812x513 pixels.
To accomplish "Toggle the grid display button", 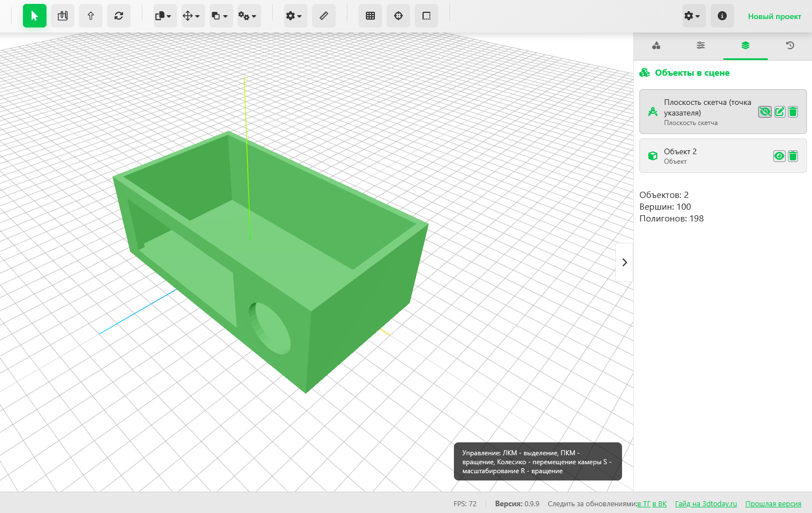I will click(370, 16).
